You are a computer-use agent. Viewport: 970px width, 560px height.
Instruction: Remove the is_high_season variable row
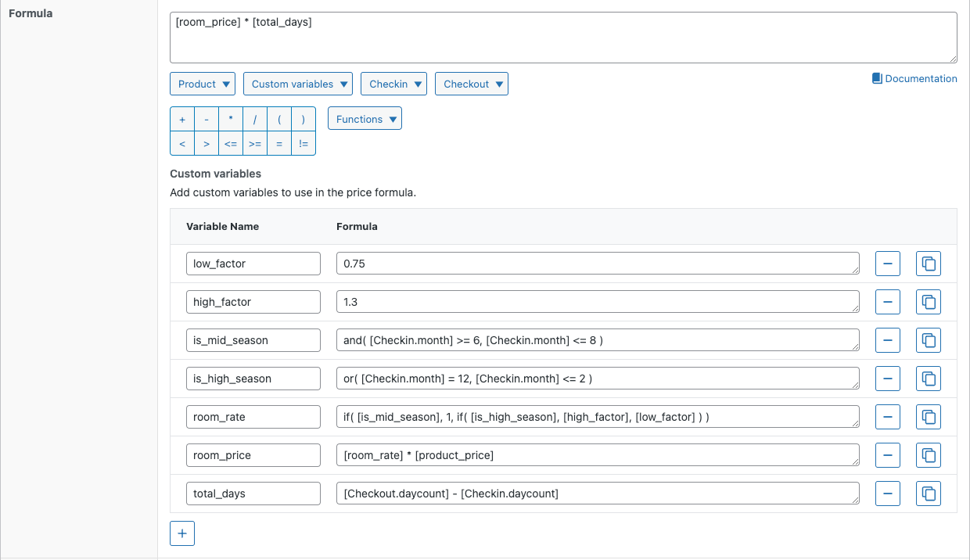(887, 379)
